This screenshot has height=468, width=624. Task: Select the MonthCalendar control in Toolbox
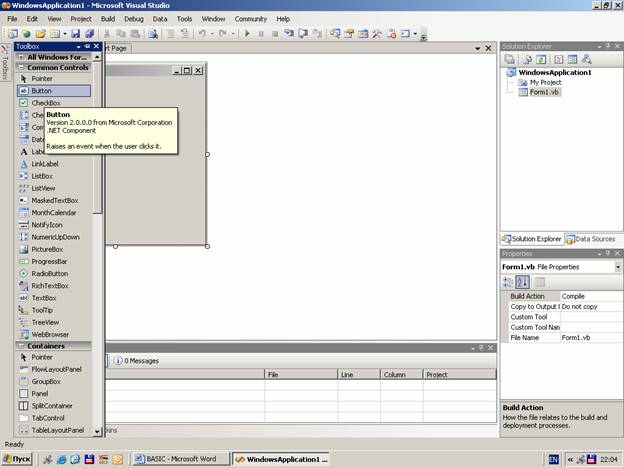pos(54,213)
